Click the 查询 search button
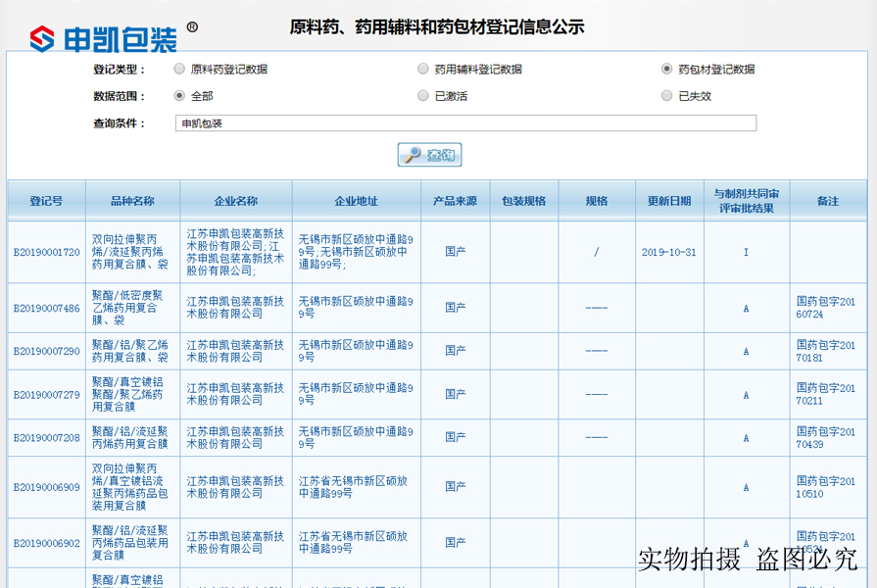 click(x=431, y=154)
